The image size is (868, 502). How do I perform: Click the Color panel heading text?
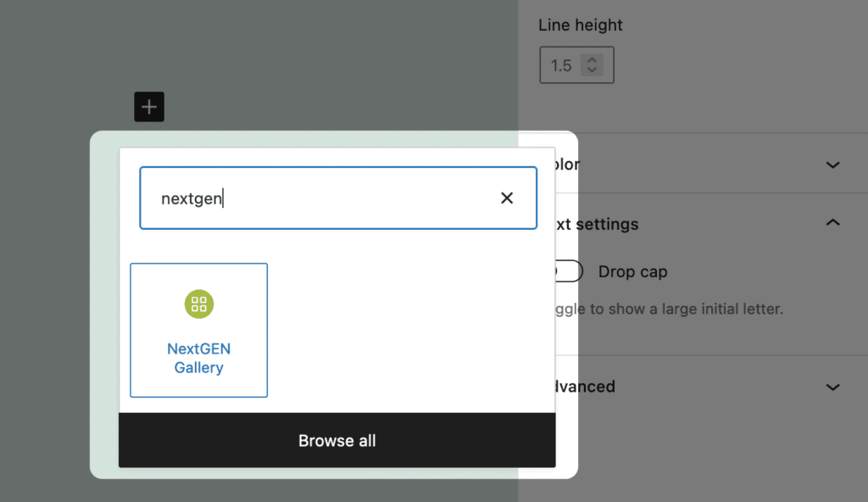(568, 164)
